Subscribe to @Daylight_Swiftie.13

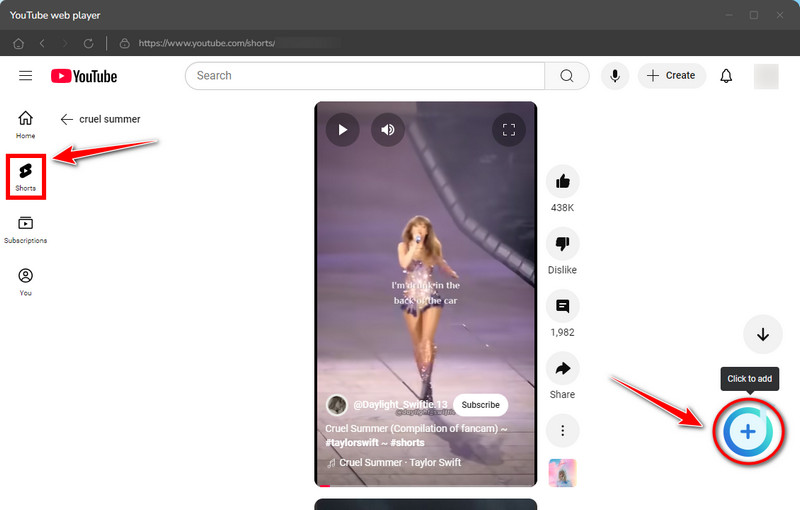(480, 405)
